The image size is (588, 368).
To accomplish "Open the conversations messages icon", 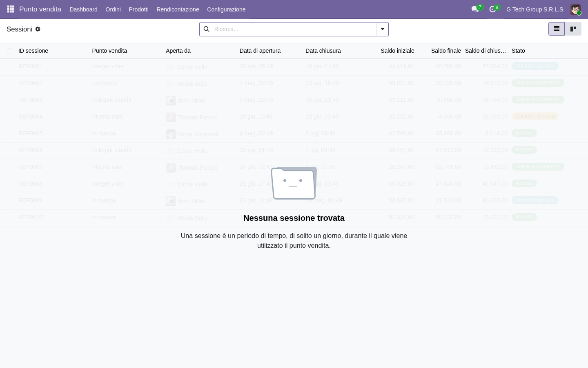I will [x=475, y=9].
